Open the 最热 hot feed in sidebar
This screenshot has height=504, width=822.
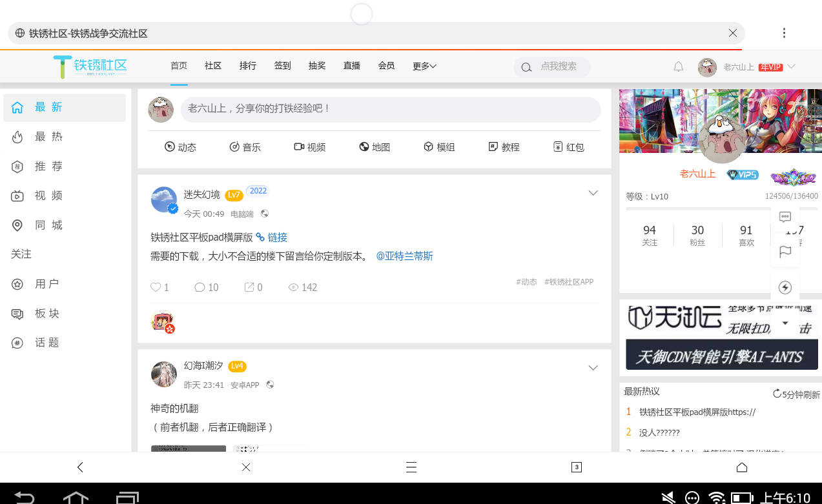pyautogui.click(x=48, y=137)
